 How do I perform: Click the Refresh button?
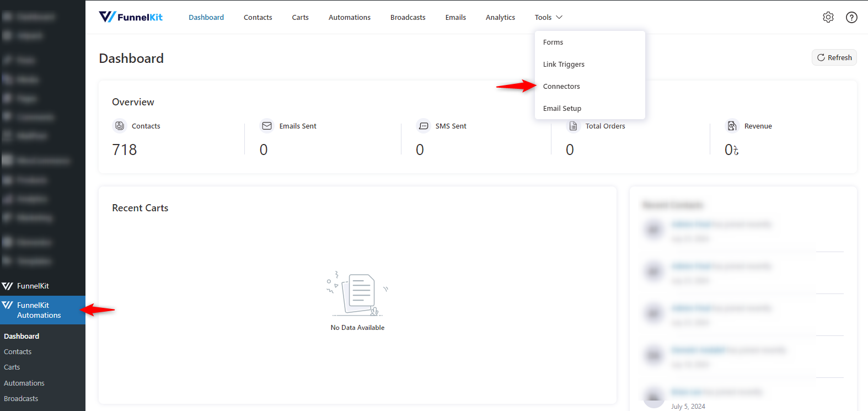click(x=834, y=57)
